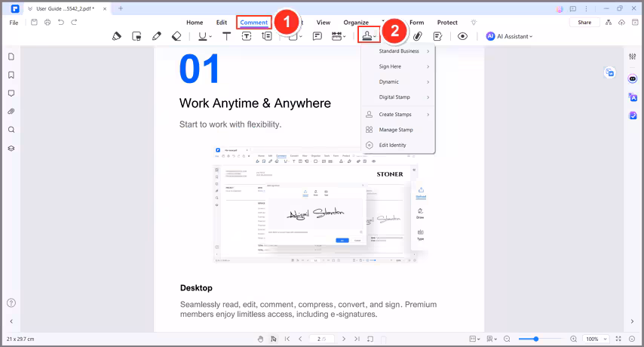This screenshot has width=644, height=347.
Task: Select the Hand tool in status bar
Action: pyautogui.click(x=260, y=339)
